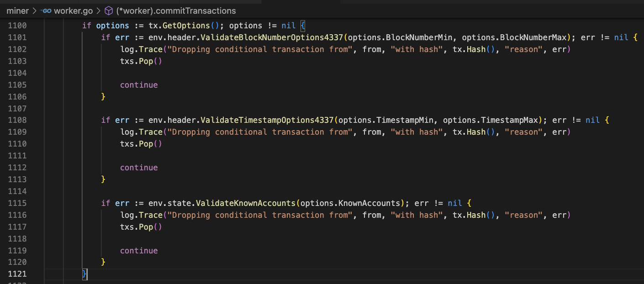The image size is (644, 284).
Task: Click the ValidateBlockNumberOptions4337 function name
Action: click(272, 37)
